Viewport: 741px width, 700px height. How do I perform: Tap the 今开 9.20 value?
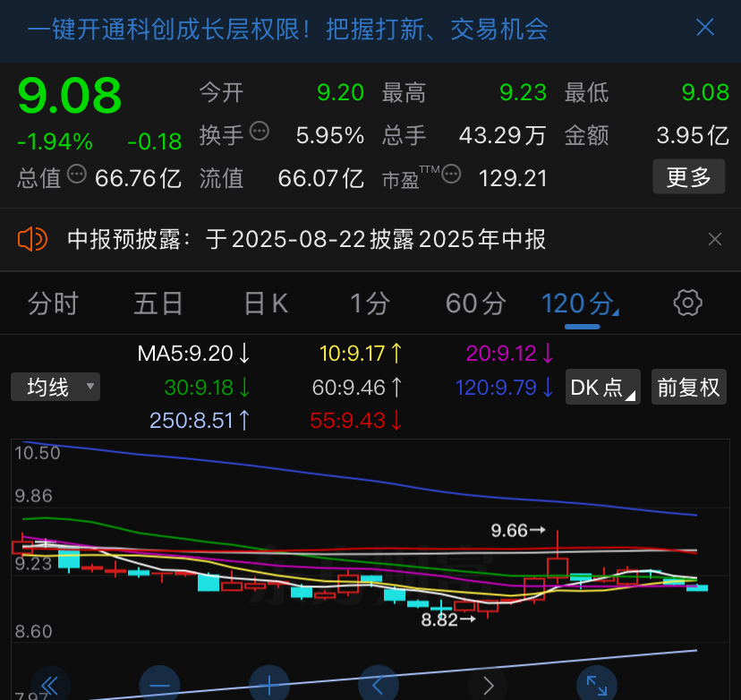(x=340, y=92)
